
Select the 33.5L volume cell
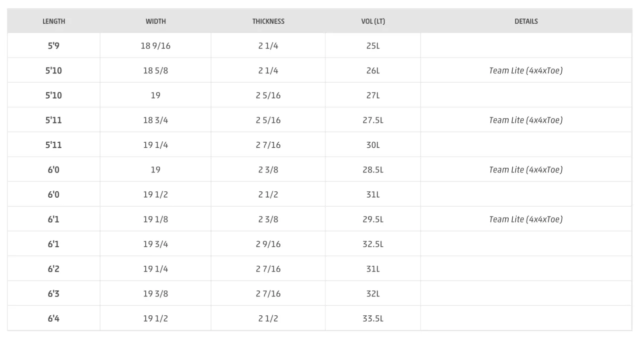[373, 318]
